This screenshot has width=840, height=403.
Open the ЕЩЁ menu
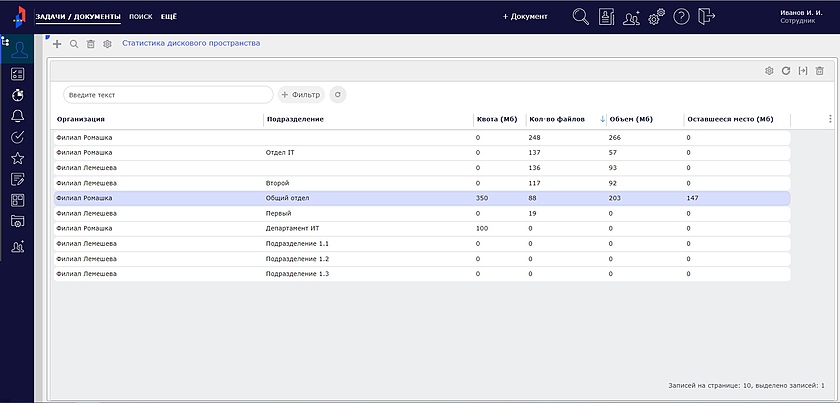pyautogui.click(x=168, y=18)
